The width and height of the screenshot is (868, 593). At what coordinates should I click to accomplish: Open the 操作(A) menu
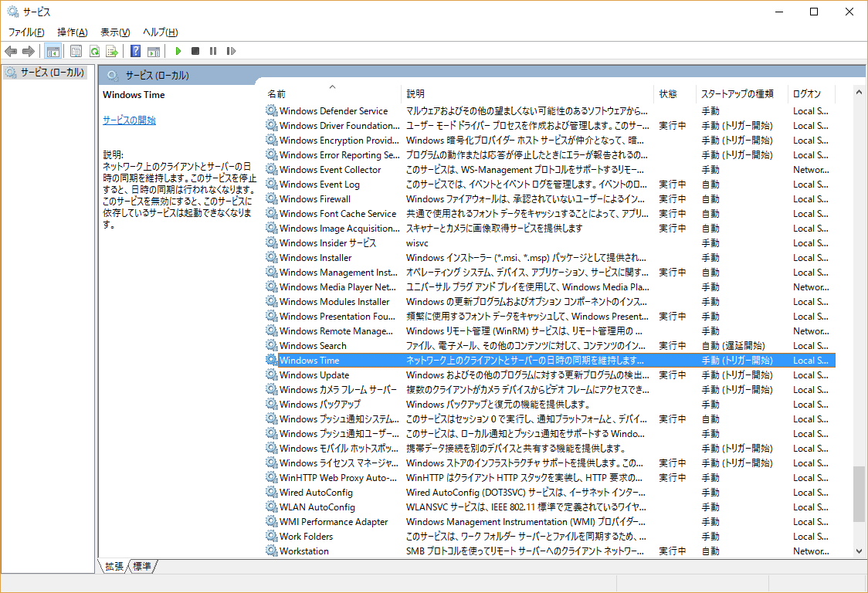tap(72, 32)
